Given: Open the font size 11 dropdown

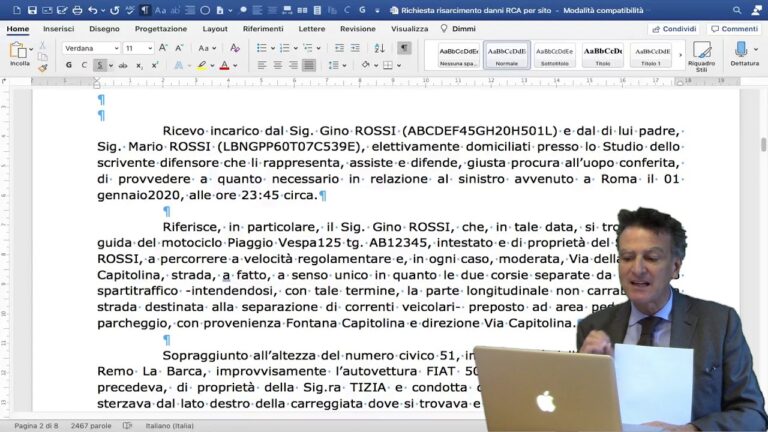Looking at the screenshot, I should point(150,48).
